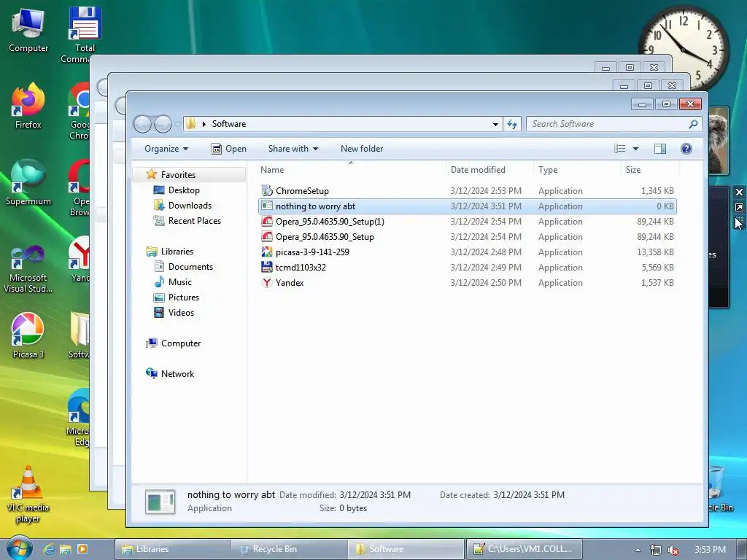Show hidden tray icons
This screenshot has height=560, width=747.
pos(638,550)
